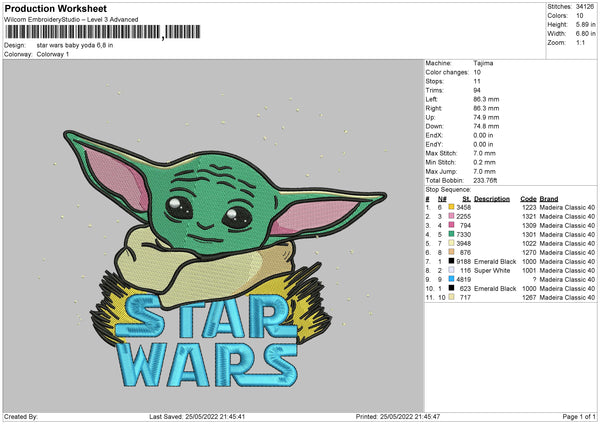Click the Height value 5.89 in
600x424 pixels.
pos(585,24)
